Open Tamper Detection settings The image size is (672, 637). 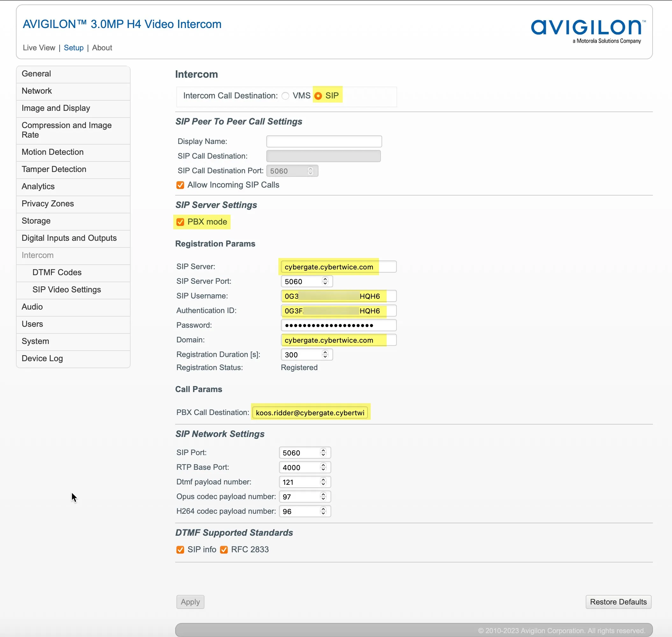pos(73,170)
